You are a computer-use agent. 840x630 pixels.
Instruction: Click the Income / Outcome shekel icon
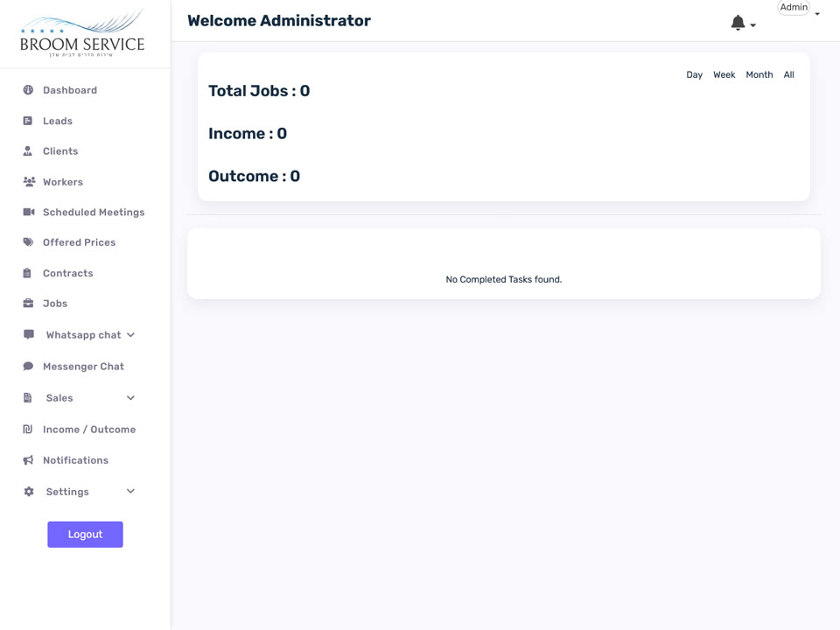28,429
